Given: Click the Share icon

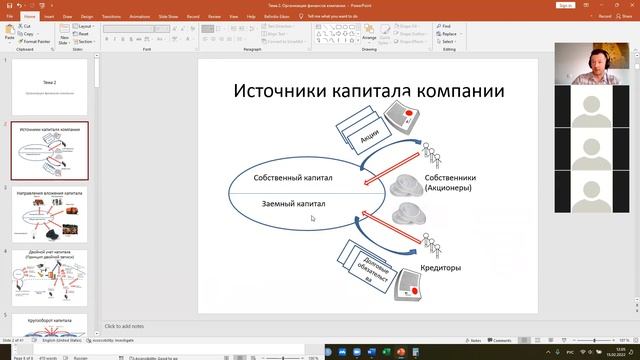Looking at the screenshot, I should [624, 16].
